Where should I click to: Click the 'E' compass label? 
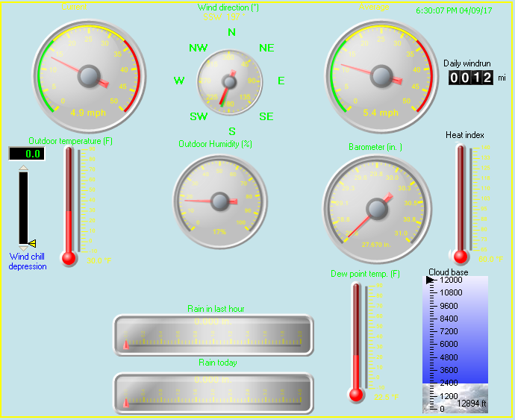[x=281, y=81]
